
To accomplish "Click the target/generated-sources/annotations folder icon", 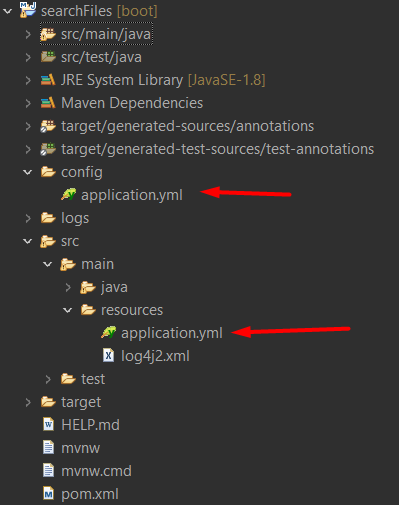I will pos(48,126).
